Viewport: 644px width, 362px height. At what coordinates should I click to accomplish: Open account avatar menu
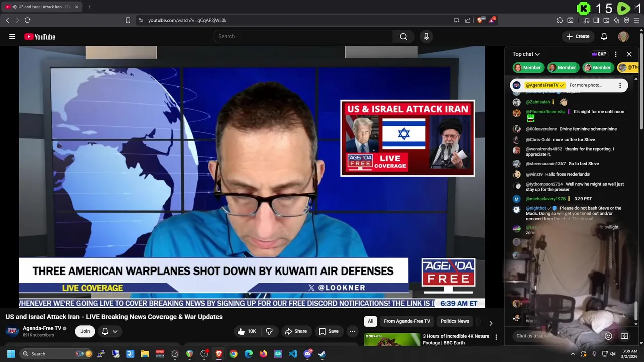(623, 36)
